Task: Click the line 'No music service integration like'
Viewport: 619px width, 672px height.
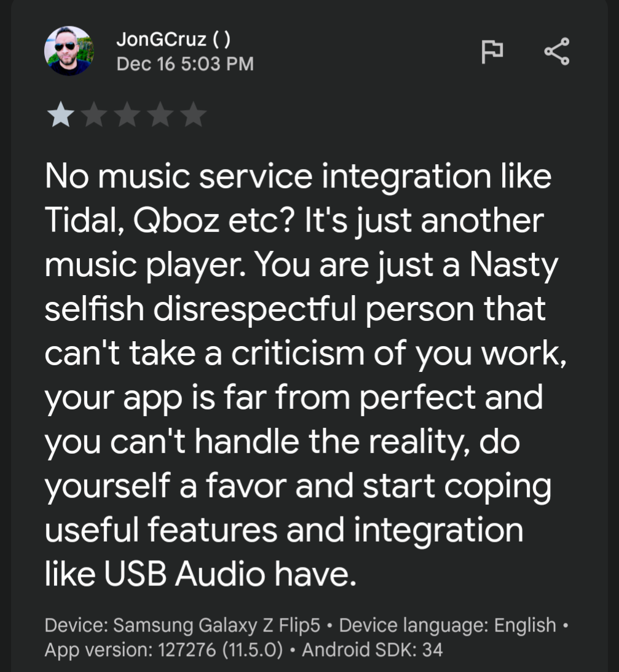Action: point(298,176)
